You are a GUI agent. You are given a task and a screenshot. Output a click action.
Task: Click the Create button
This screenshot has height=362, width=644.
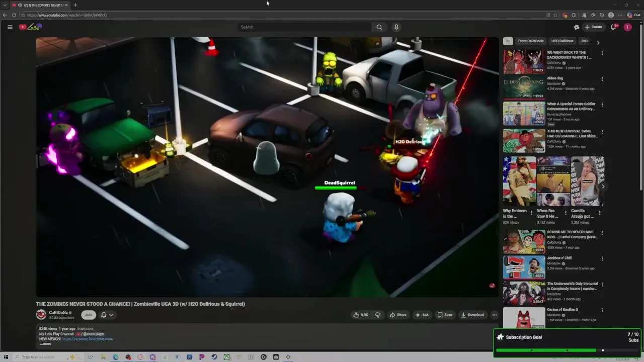(593, 27)
